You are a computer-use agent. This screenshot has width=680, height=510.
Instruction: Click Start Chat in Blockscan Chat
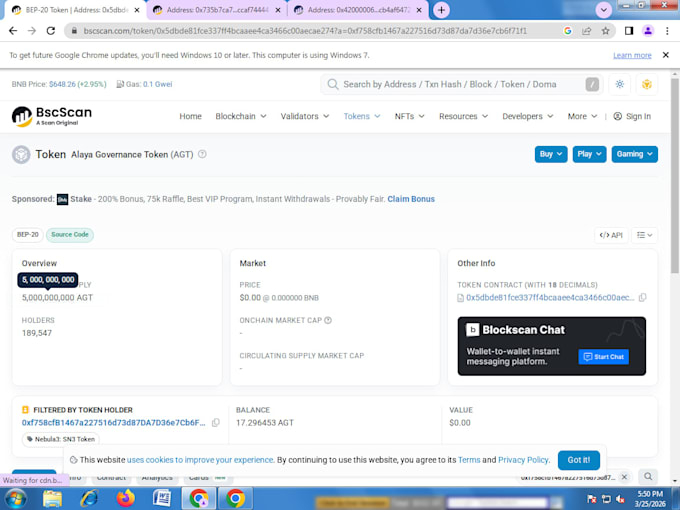pyautogui.click(x=603, y=357)
